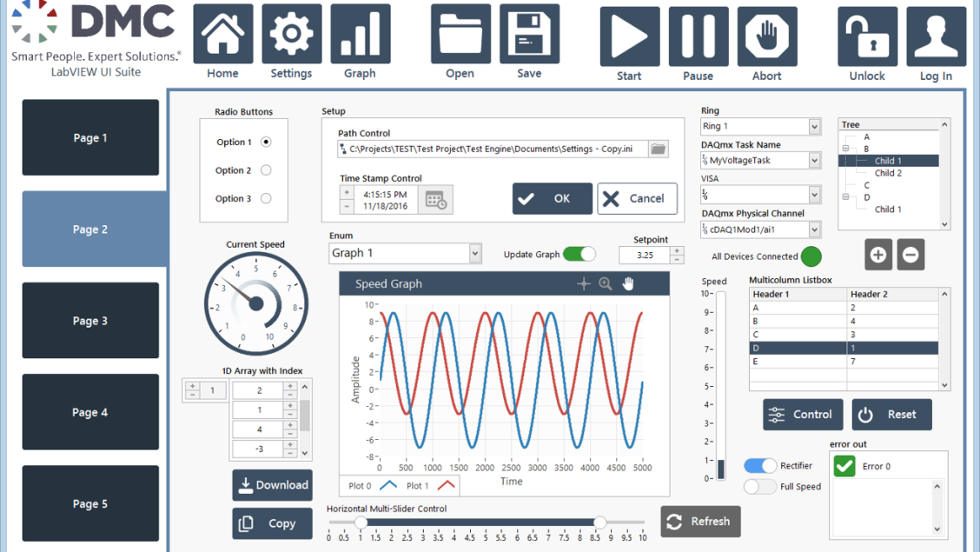Click the Abort stop-hand icon
980x552 pixels.
tap(766, 36)
